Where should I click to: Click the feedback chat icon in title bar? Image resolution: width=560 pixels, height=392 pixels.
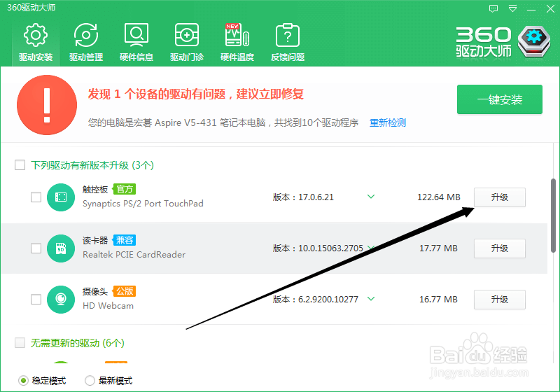[493, 8]
